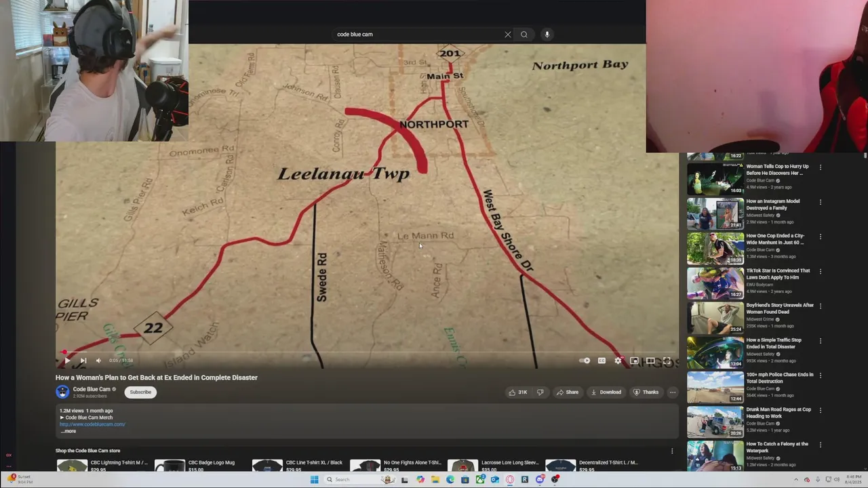Clear the search box with X
This screenshot has height=488, width=868.
tap(507, 35)
